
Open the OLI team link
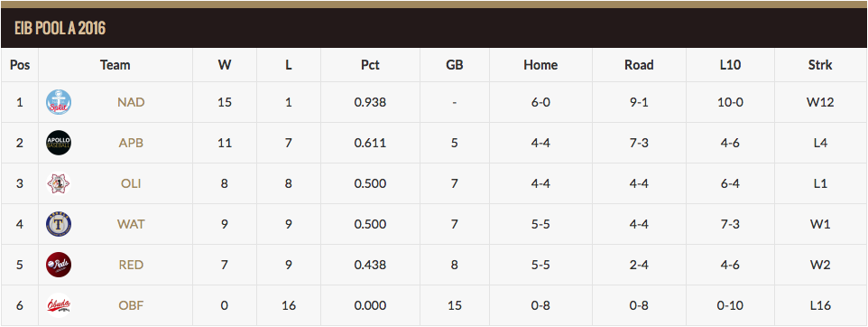[131, 183]
